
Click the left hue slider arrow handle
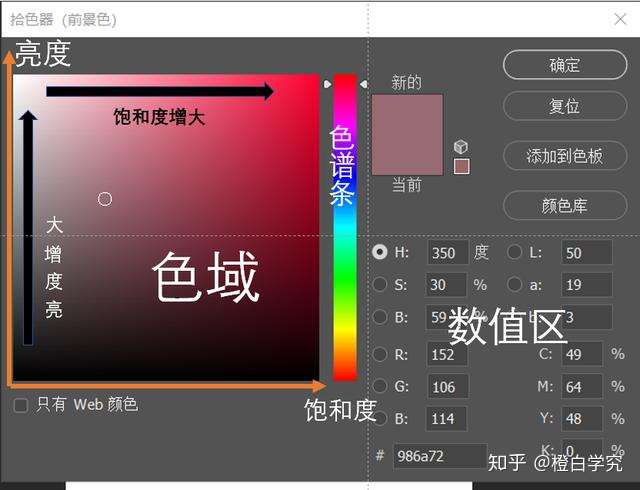327,84
